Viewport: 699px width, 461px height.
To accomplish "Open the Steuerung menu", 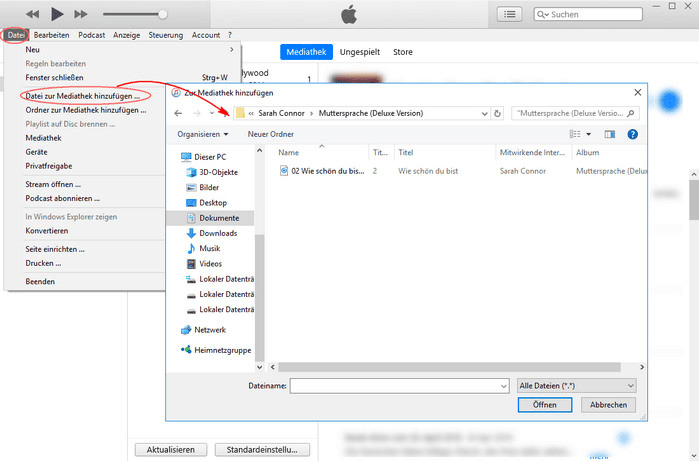I will (x=165, y=35).
